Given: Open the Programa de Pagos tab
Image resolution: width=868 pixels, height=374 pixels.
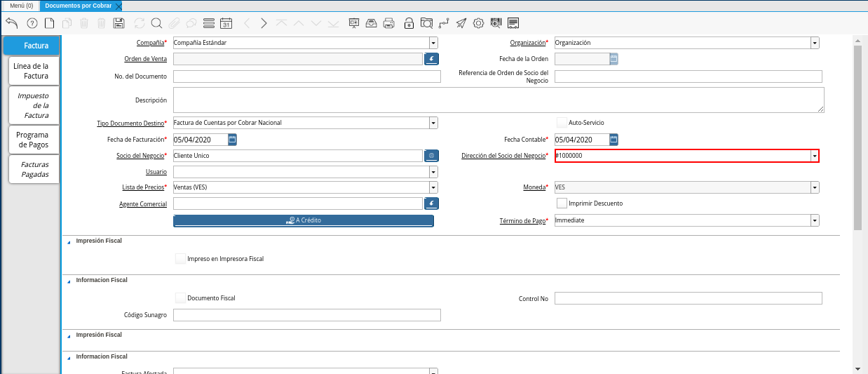Looking at the screenshot, I should tap(33, 140).
